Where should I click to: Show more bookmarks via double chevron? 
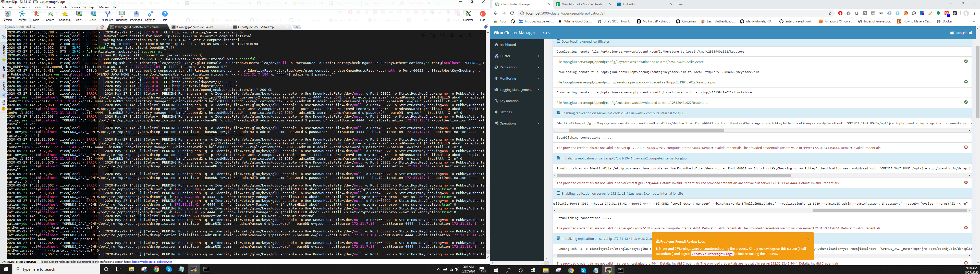click(974, 21)
